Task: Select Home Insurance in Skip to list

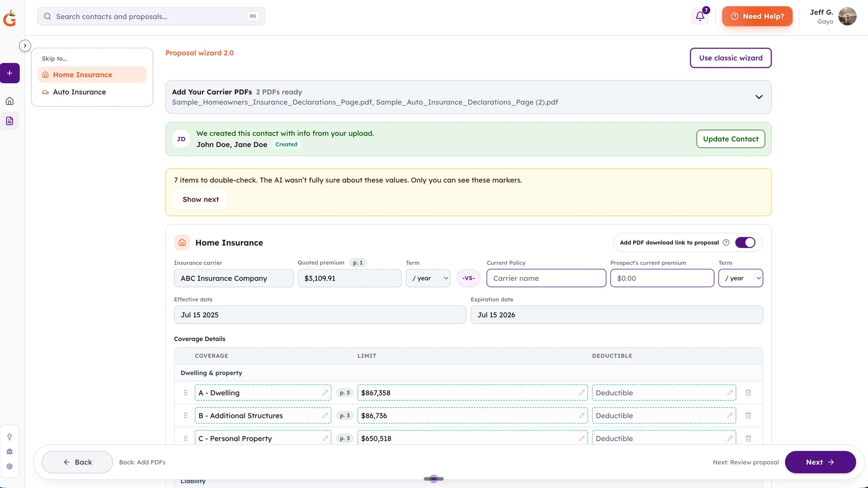Action: (92, 75)
